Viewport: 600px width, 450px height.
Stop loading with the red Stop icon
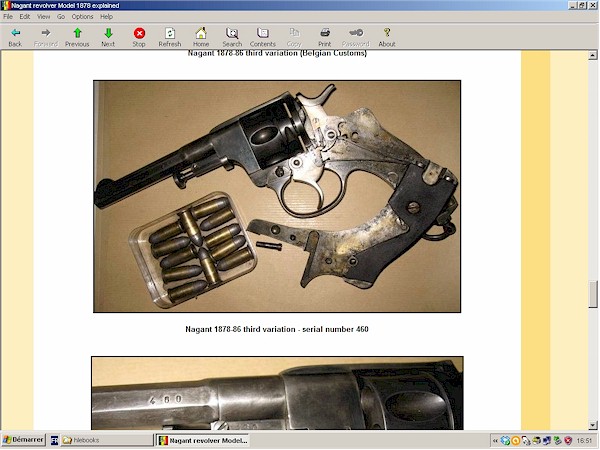[139, 37]
